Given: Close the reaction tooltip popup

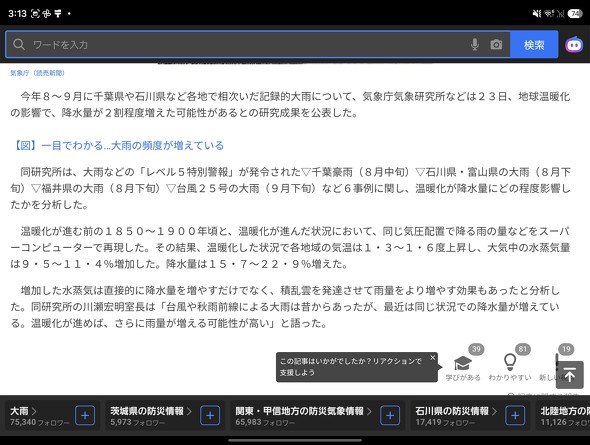Looking at the screenshot, I should coord(433,357).
